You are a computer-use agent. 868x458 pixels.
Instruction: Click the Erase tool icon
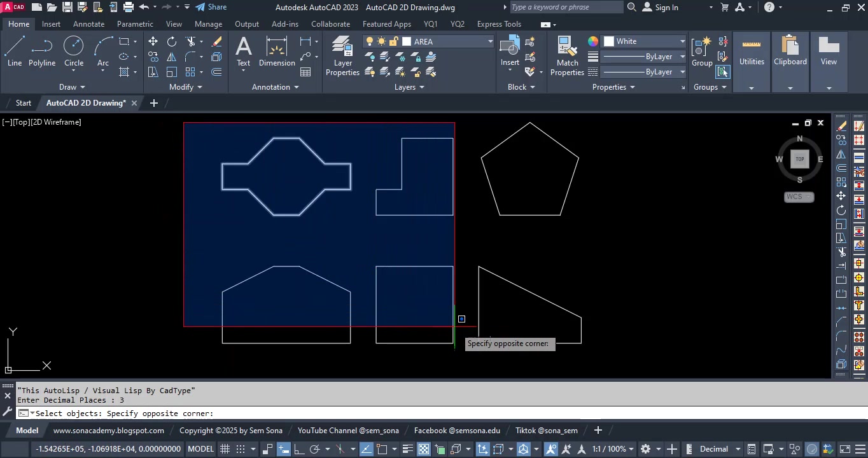pyautogui.click(x=217, y=41)
